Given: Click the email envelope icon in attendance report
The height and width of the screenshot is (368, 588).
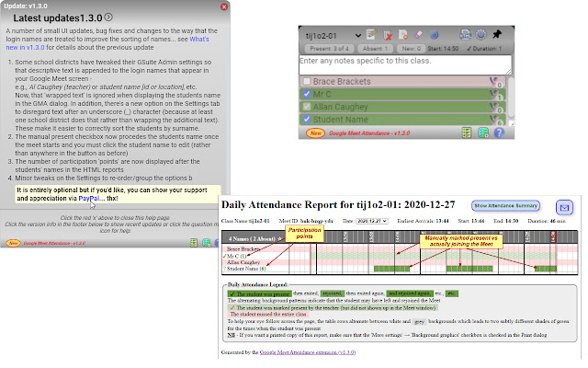Looking at the screenshot, I should click(x=564, y=207).
